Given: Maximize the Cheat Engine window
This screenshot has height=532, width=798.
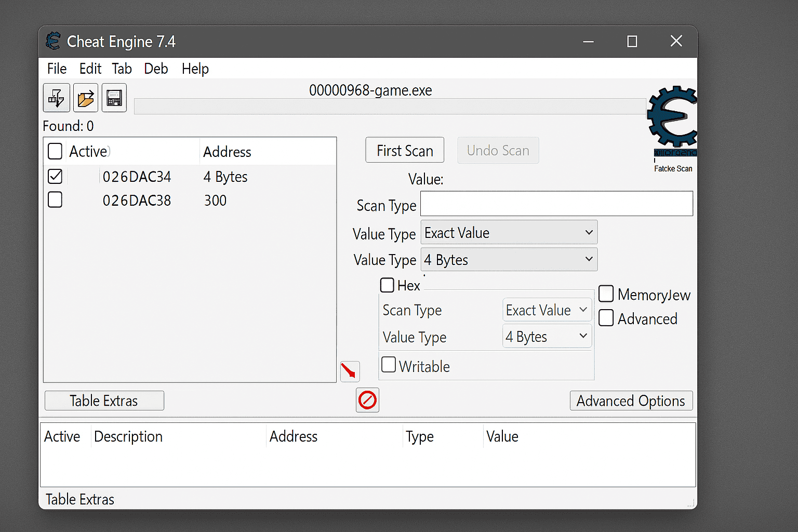Looking at the screenshot, I should 632,42.
